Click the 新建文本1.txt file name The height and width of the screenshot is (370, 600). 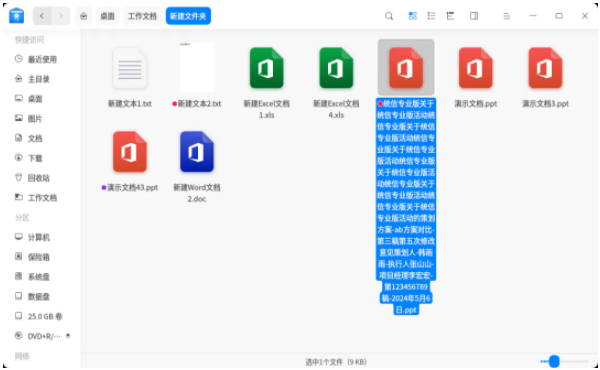point(129,104)
